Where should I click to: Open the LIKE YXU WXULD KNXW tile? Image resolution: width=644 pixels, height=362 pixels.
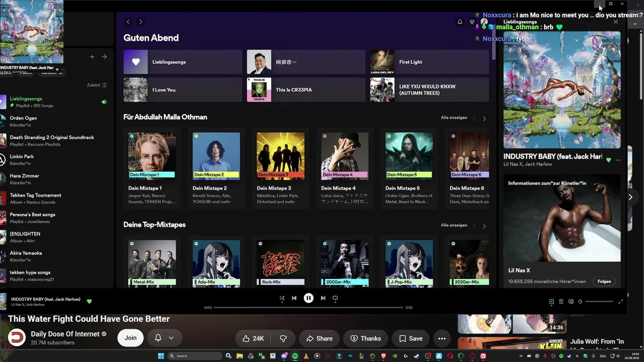[x=430, y=89]
